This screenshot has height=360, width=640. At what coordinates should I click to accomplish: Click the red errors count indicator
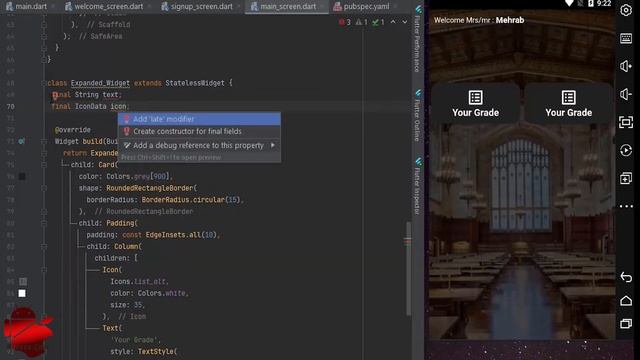344,22
